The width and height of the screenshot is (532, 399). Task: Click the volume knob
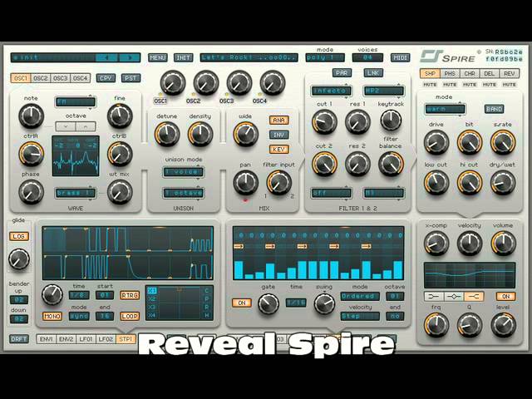(503, 244)
